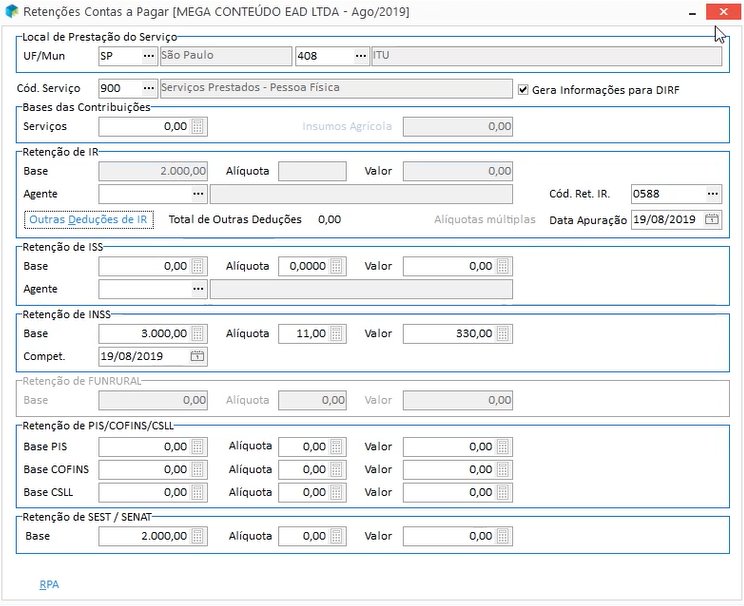
Task: Open Cód. Serviço lookup for 900
Action: coord(149,88)
